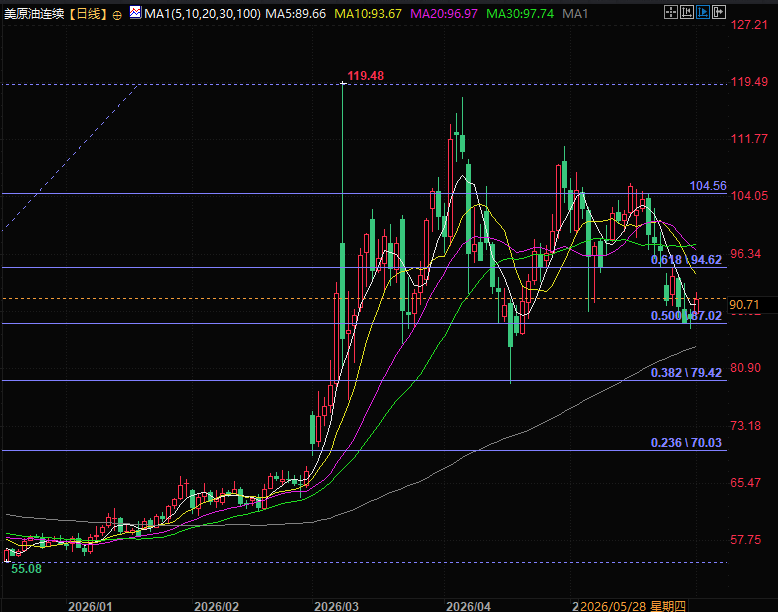Click the 2026/05/28 星期四 cursor date label
Image resolution: width=778 pixels, height=612 pixels.
pyautogui.click(x=633, y=606)
